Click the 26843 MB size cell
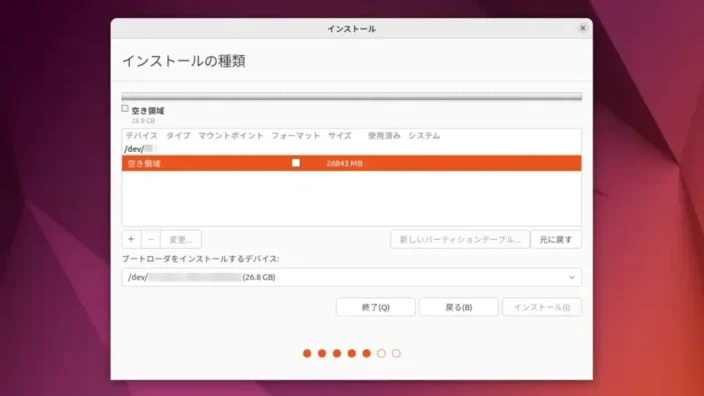This screenshot has width=704, height=396. (344, 163)
